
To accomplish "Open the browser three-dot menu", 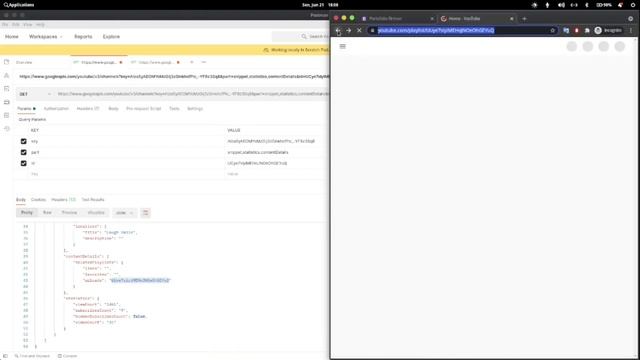I will [631, 31].
